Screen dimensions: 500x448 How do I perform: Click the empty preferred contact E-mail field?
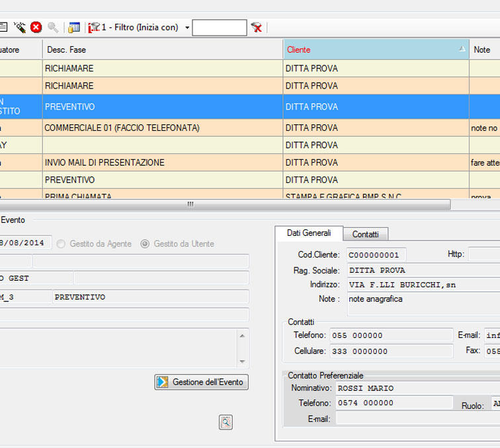tap(418, 418)
